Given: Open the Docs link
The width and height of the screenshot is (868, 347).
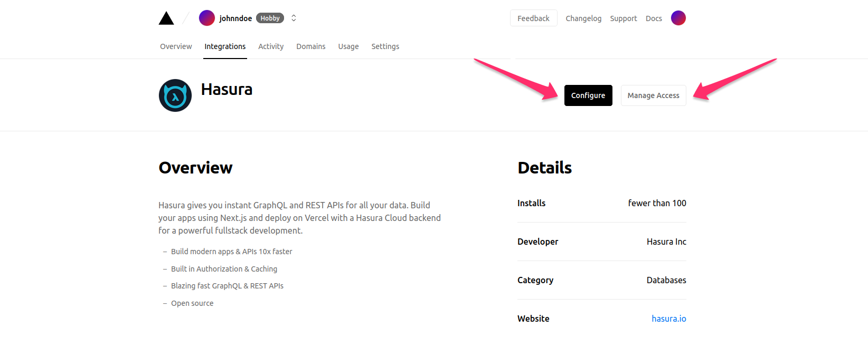Looking at the screenshot, I should (x=654, y=18).
